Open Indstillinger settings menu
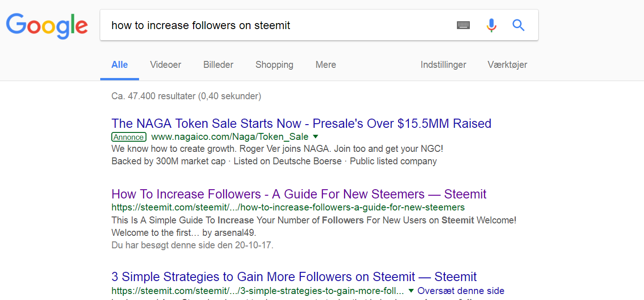Viewport: 644px width, 300px height. tap(444, 65)
